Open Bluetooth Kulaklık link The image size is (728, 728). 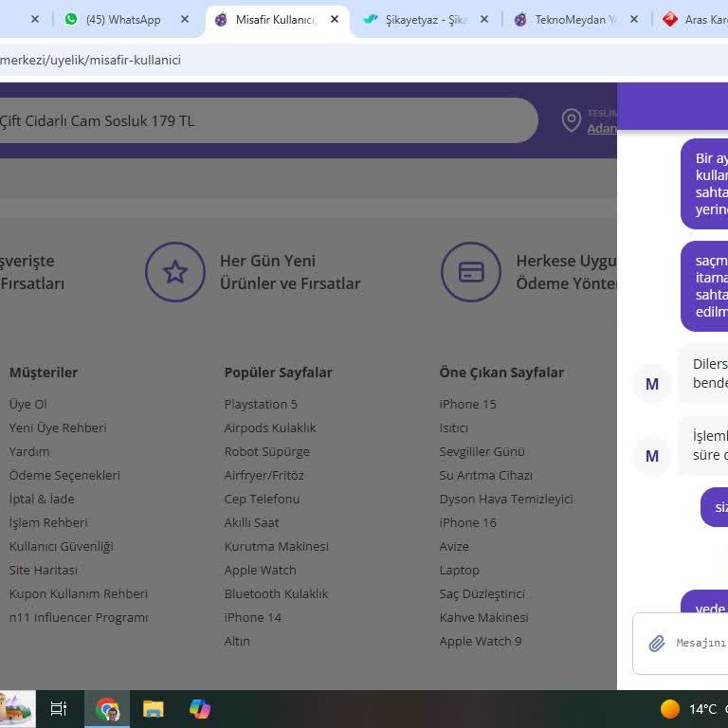[276, 593]
